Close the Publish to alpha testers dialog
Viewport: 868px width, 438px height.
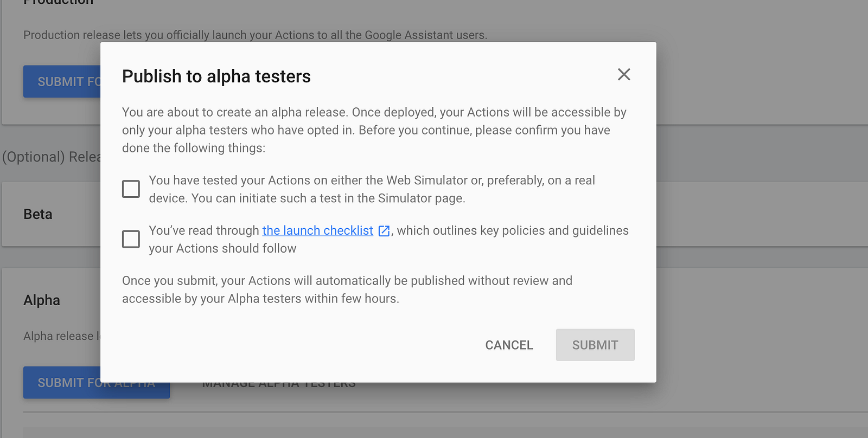pyautogui.click(x=624, y=74)
